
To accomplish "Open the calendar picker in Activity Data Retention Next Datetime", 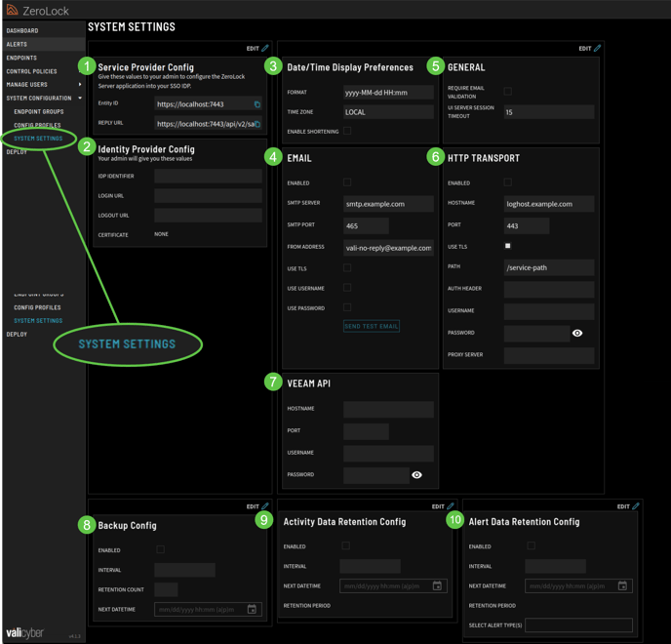I will [x=437, y=585].
